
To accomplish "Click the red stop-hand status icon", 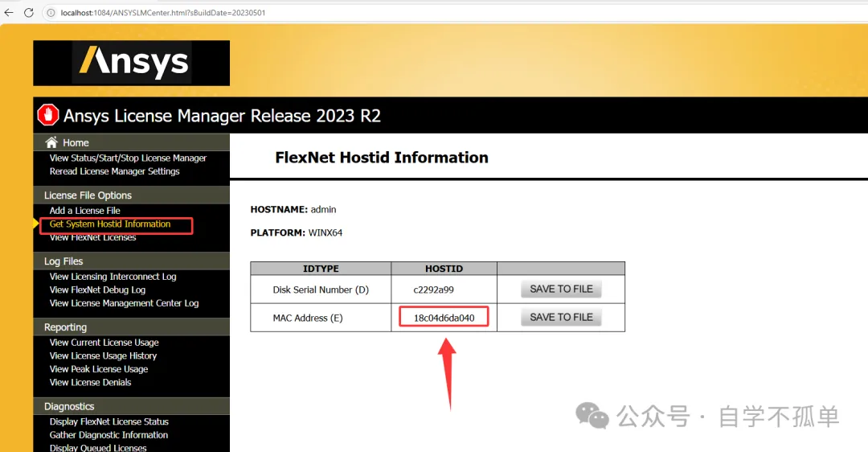I will point(48,115).
